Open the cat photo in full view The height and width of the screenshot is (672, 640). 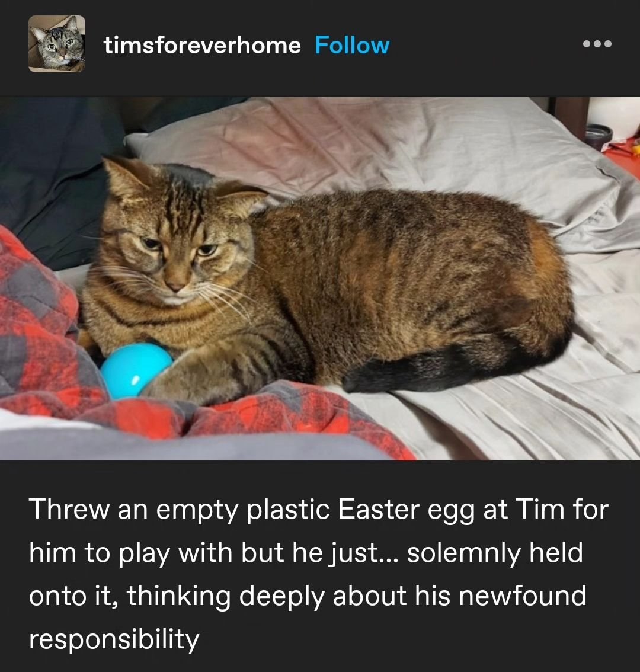[x=320, y=279]
